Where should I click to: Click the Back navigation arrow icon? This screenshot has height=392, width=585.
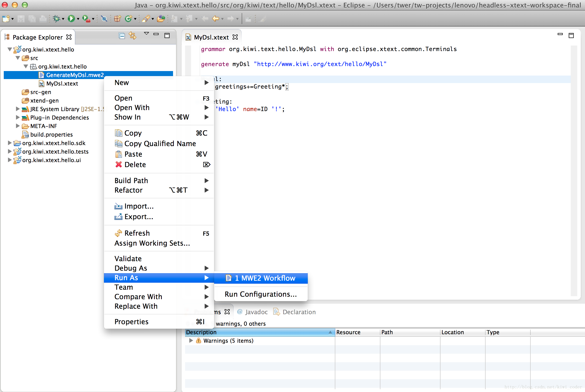pos(215,19)
